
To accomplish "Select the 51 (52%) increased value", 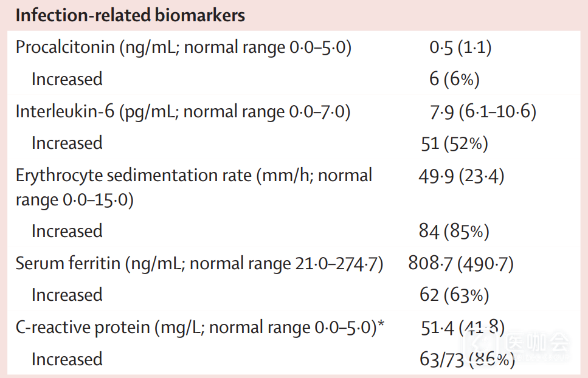I will point(454,143).
